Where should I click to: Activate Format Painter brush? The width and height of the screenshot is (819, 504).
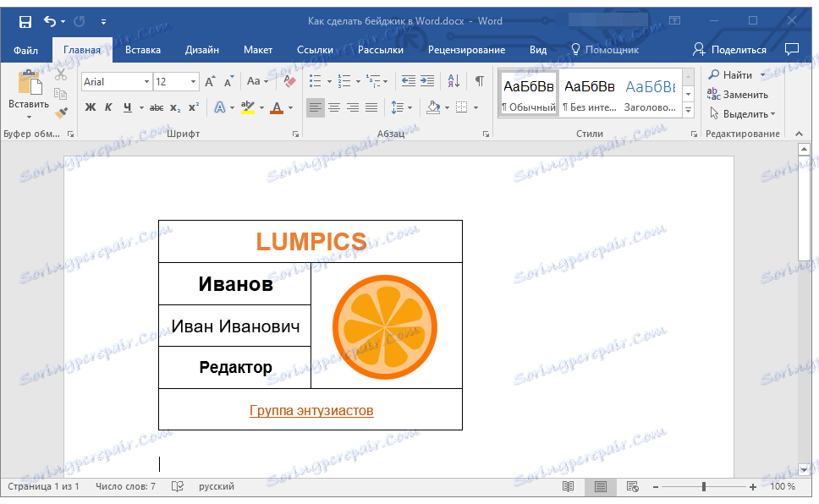61,112
